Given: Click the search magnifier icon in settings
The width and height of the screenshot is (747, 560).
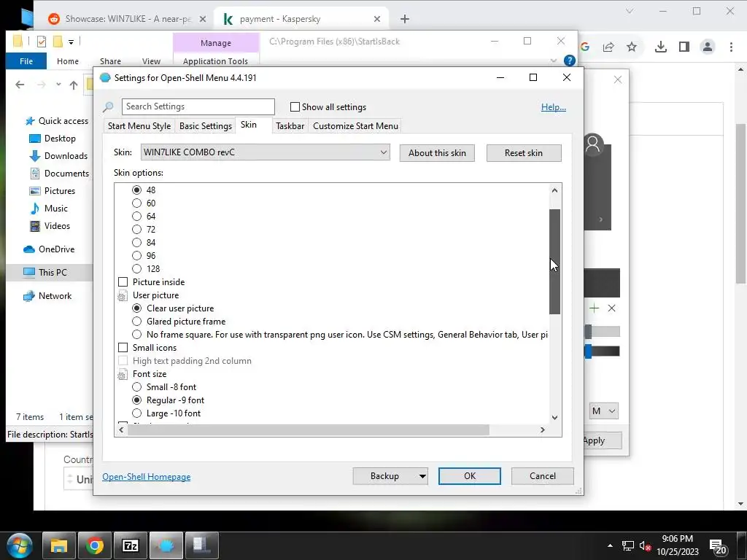Looking at the screenshot, I should pos(108,107).
